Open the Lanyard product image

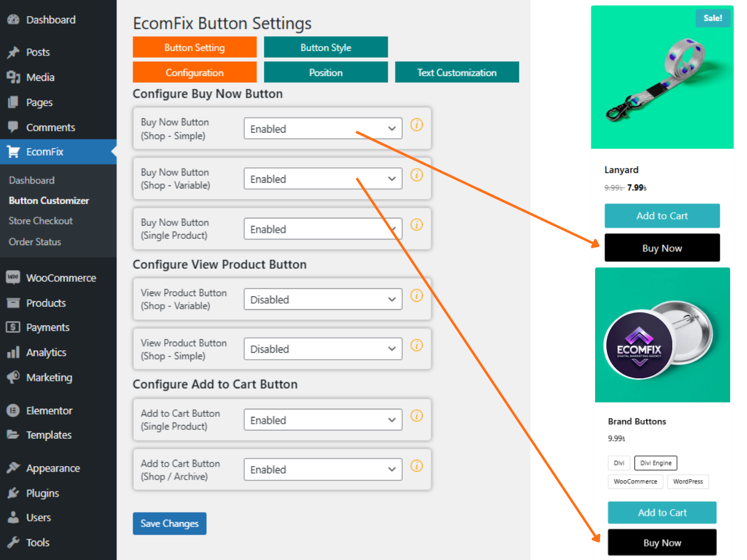[x=662, y=77]
